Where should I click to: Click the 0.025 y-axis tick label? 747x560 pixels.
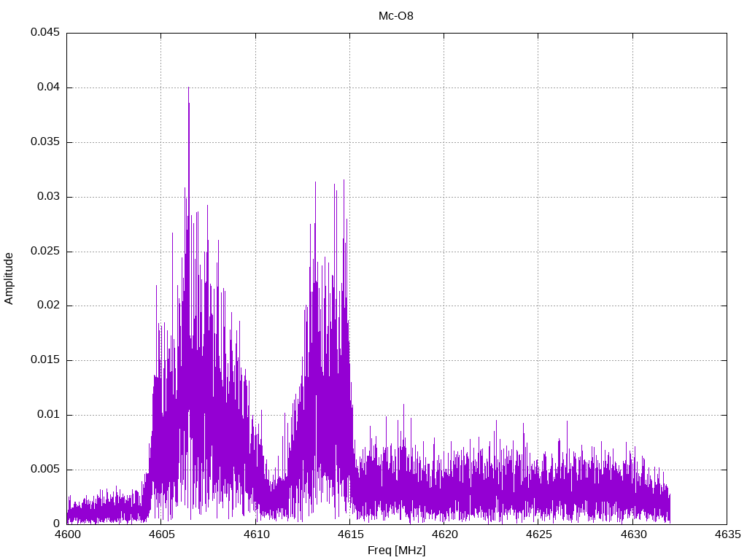(44, 252)
